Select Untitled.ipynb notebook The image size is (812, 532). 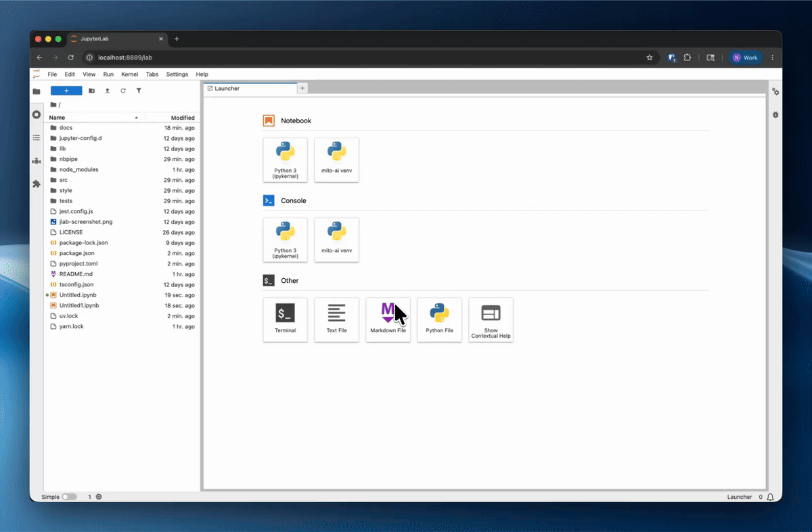click(122, 295)
